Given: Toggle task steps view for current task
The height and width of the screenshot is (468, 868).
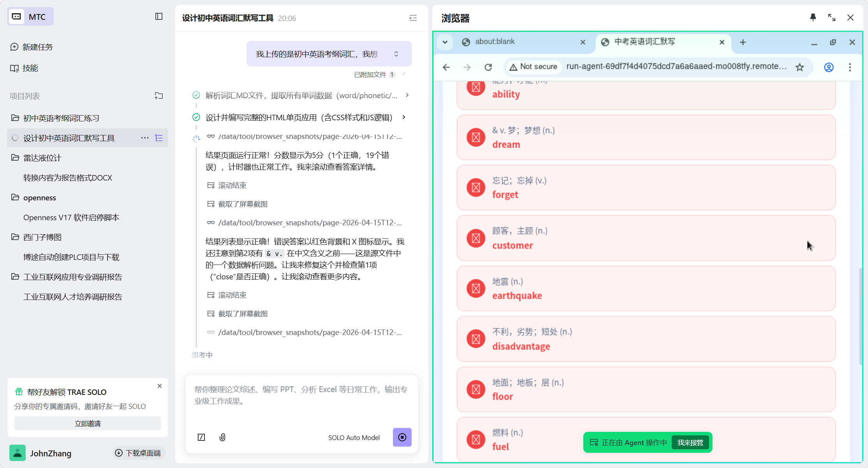Looking at the screenshot, I should pos(159,138).
